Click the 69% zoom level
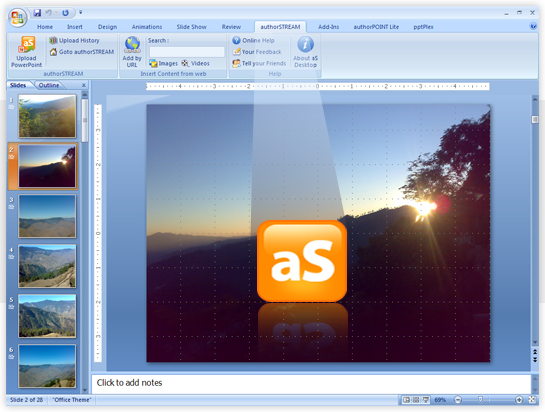This screenshot has width=545, height=412. tap(440, 400)
